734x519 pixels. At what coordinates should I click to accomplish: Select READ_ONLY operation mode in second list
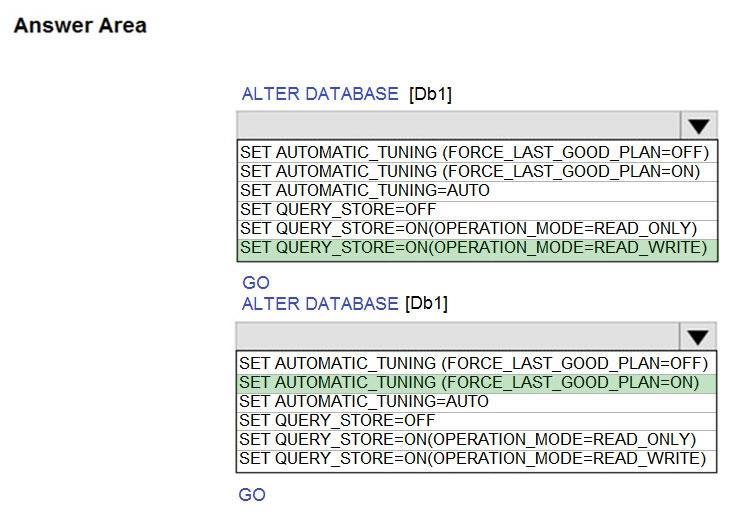tap(476, 440)
